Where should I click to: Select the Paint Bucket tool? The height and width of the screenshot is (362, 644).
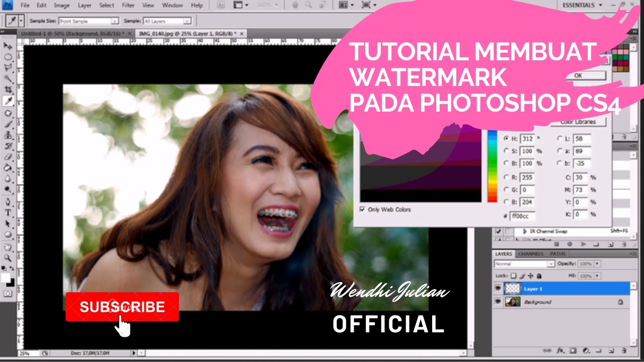tap(8, 167)
